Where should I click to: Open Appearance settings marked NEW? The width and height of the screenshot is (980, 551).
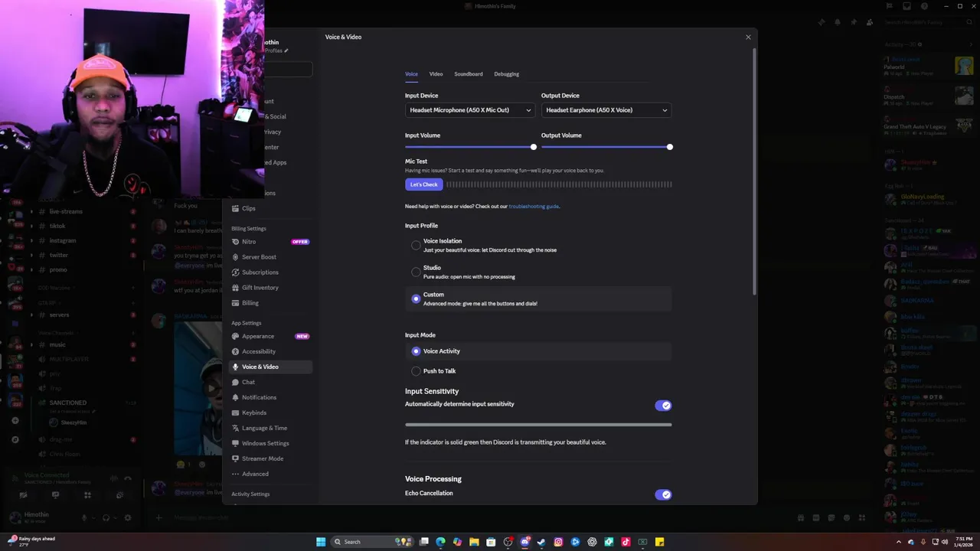point(269,336)
